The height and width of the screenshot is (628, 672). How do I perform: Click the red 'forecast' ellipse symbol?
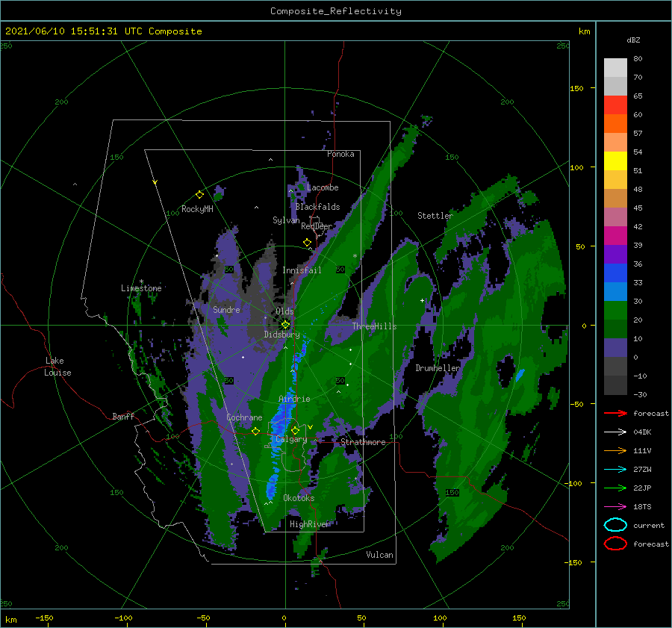tap(615, 544)
